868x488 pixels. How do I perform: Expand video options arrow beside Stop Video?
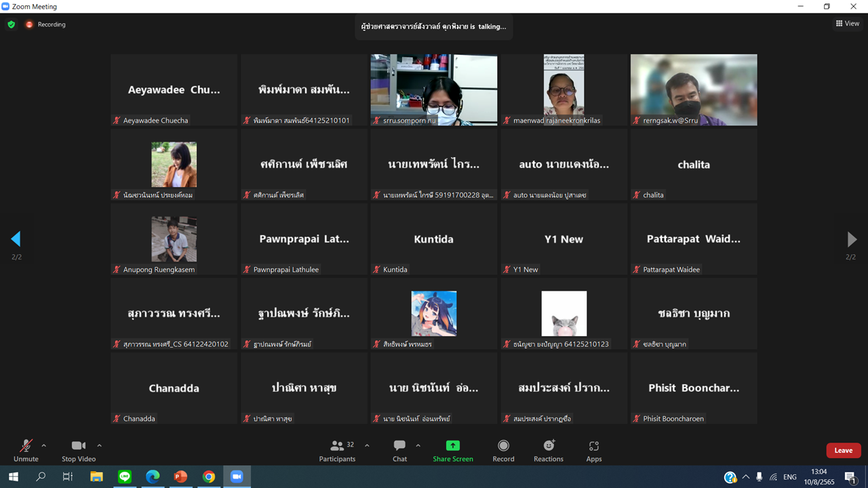(x=99, y=445)
